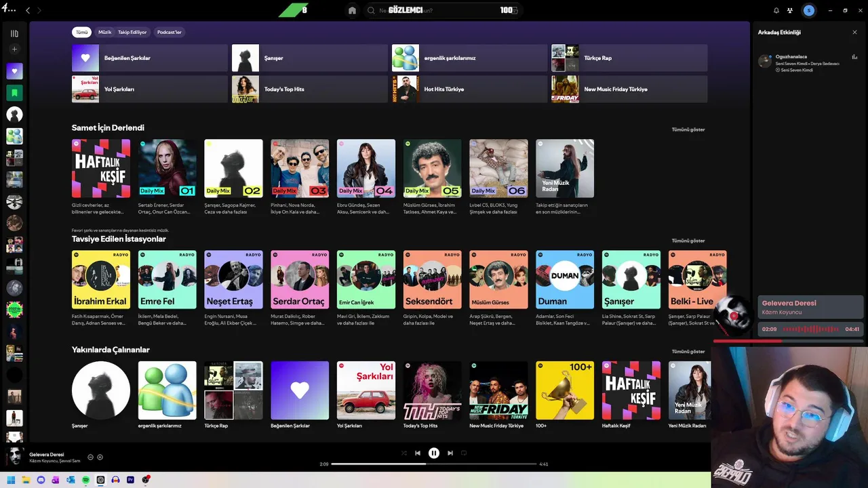
Task: Open Şanışer shortcut tile
Action: tap(310, 58)
